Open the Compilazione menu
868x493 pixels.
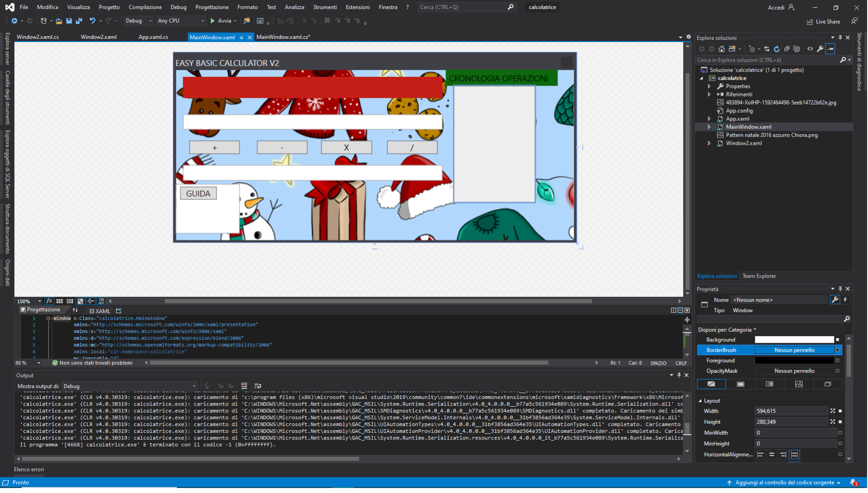click(145, 7)
